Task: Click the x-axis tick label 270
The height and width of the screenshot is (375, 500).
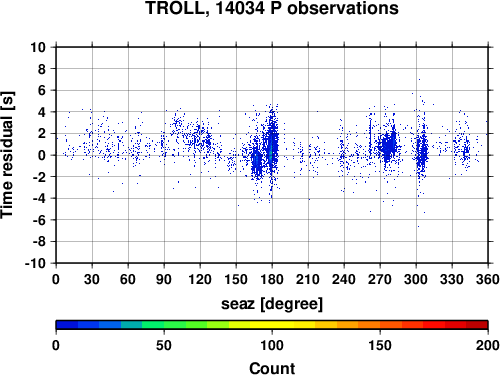Action: (380, 279)
